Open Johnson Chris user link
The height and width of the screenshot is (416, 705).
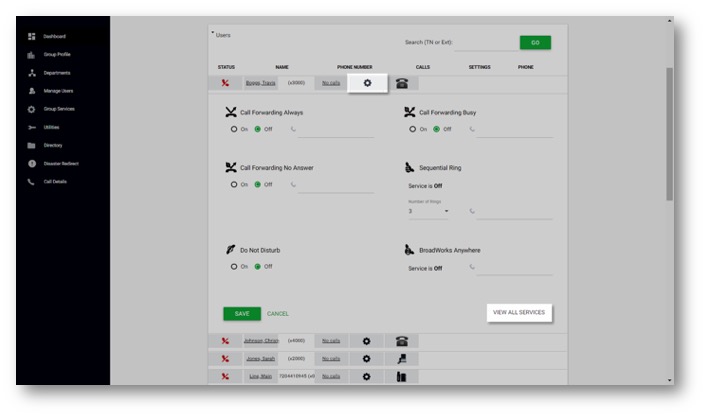point(261,341)
